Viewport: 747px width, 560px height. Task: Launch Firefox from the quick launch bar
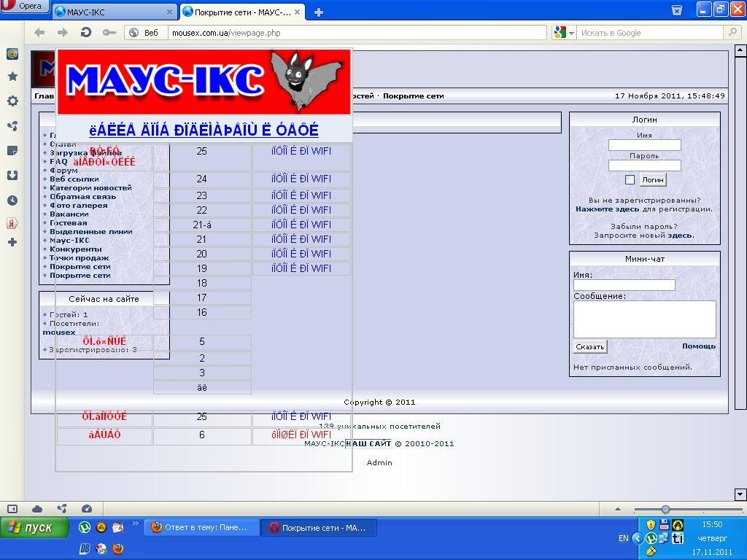click(118, 548)
